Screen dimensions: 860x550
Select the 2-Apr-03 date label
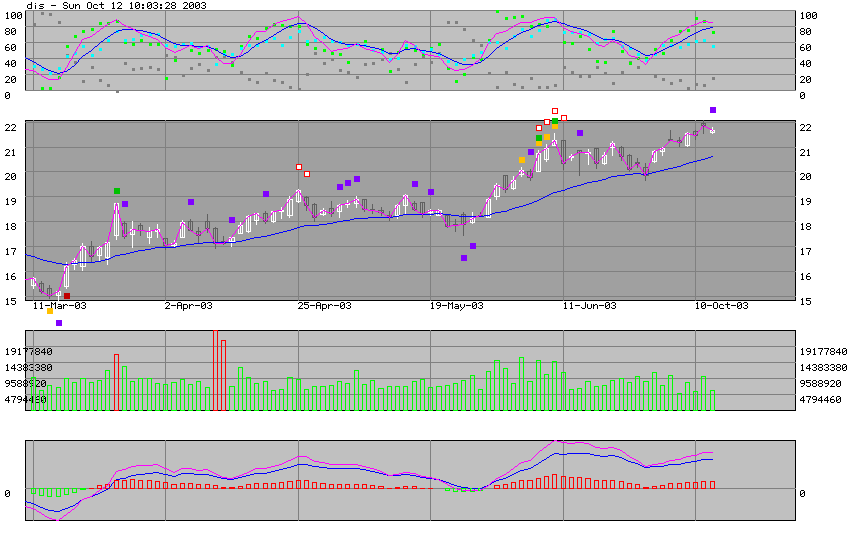click(189, 306)
